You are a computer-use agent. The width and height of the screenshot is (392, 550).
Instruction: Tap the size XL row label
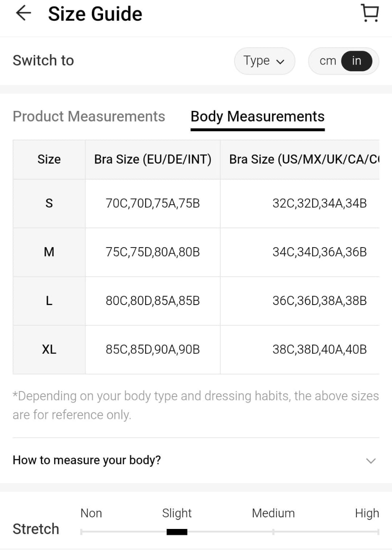[x=49, y=349]
